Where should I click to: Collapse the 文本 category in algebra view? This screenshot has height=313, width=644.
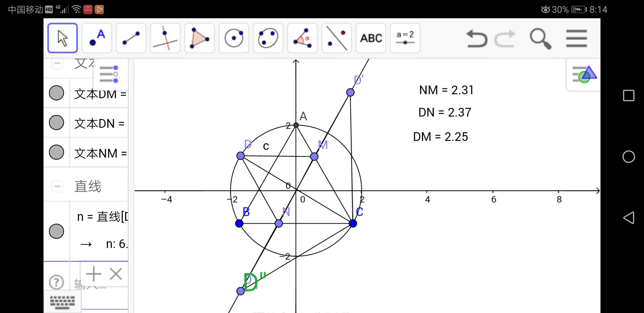(57, 63)
